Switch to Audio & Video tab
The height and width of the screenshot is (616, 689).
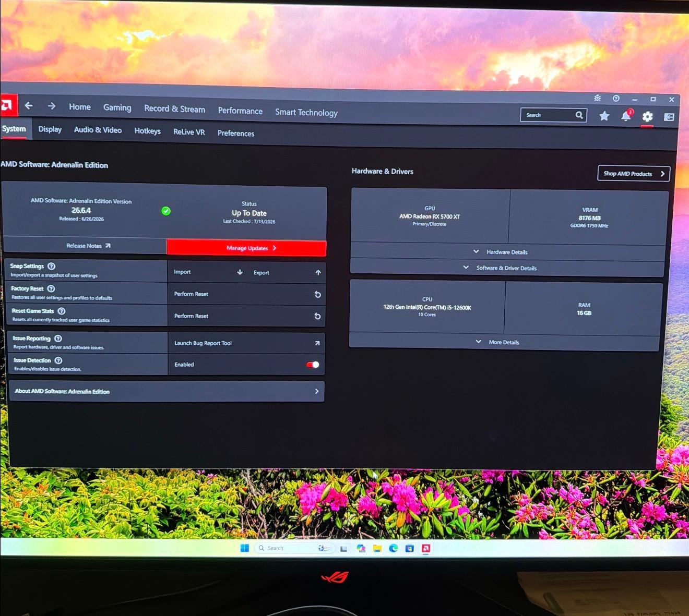pos(98,130)
